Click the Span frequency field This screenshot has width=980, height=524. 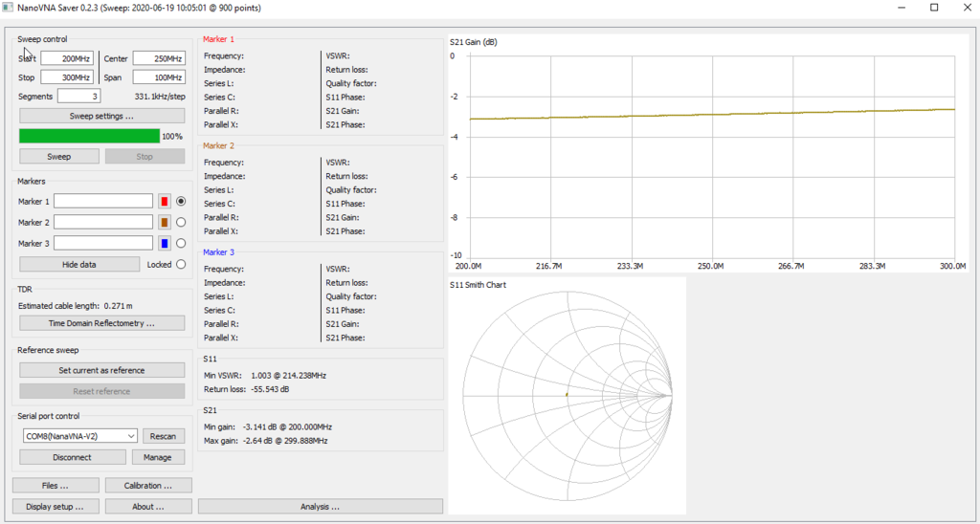tap(159, 77)
